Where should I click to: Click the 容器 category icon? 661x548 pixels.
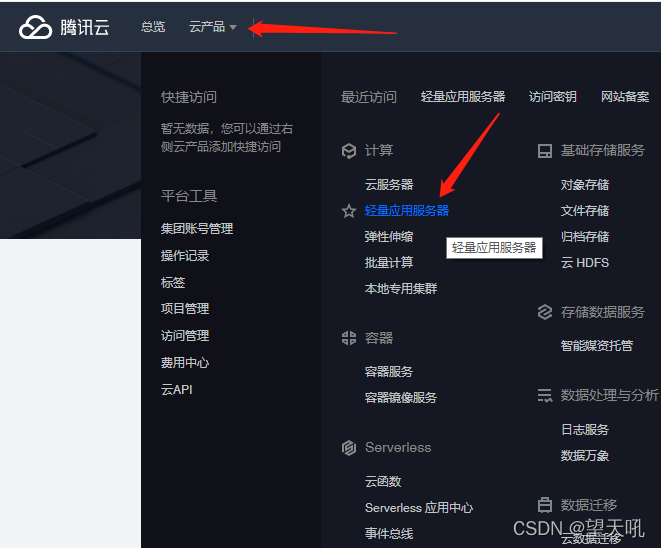point(349,338)
